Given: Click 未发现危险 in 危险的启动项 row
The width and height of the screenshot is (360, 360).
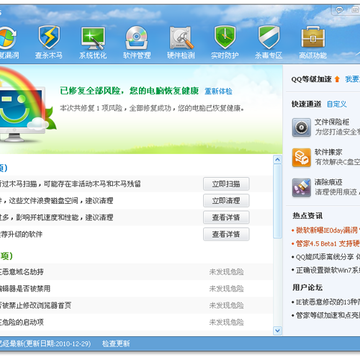Looking at the screenshot, I should (227, 322).
